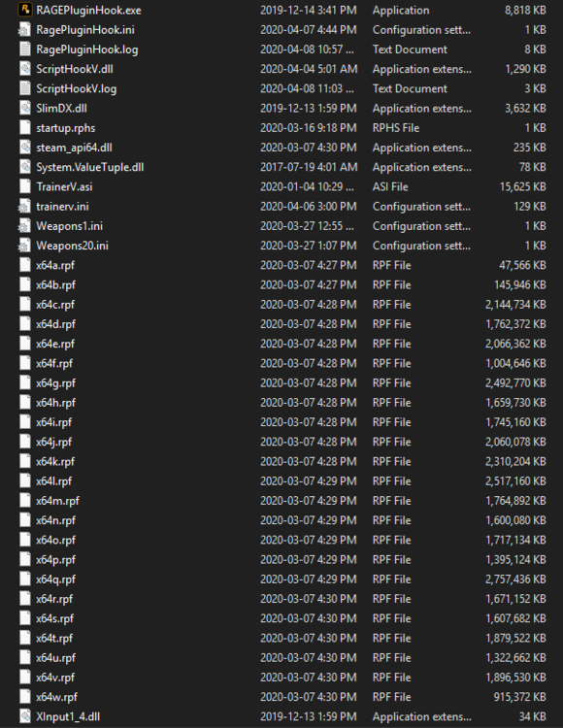
Task: Click the x64b.rpf file icon
Action: (x=25, y=284)
